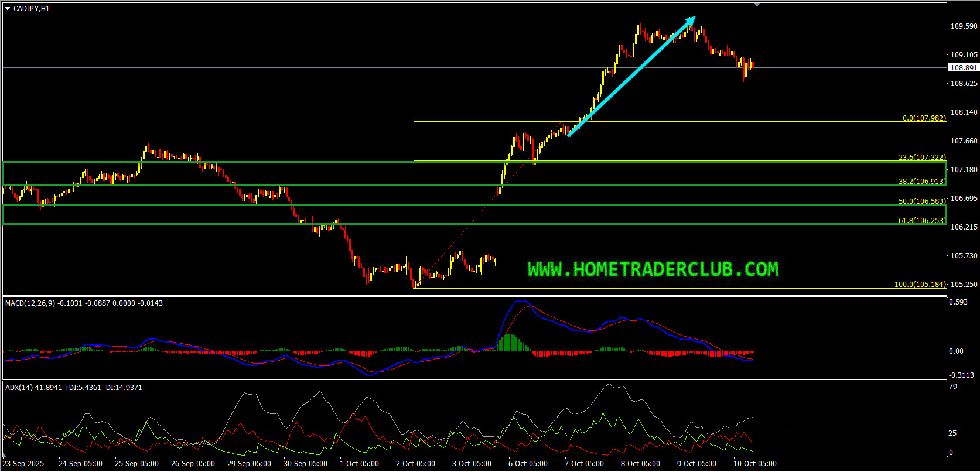Select the 61.8(106.253) Fibonacci level label
Viewport: 980px width, 472px height.
(921, 221)
